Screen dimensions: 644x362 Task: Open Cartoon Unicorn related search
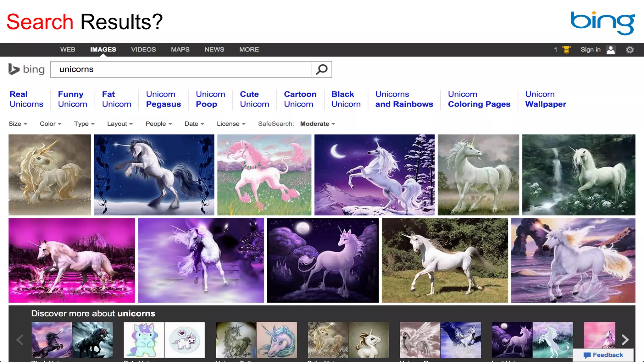pyautogui.click(x=300, y=99)
